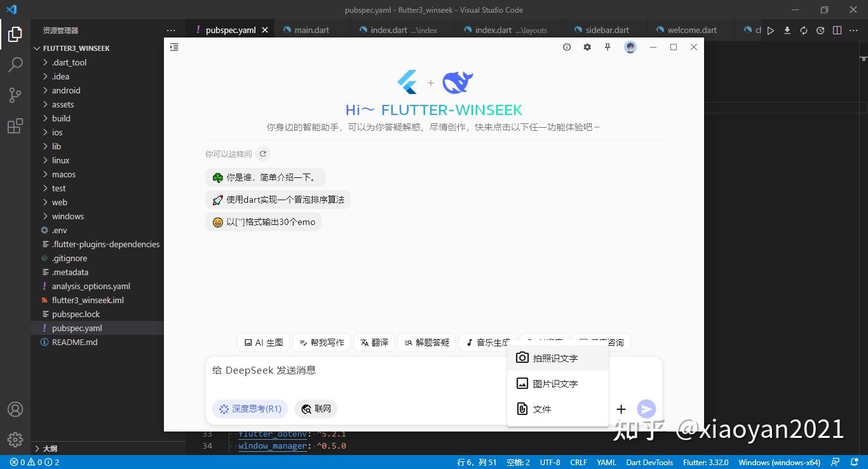This screenshot has width=868, height=469.
Task: Expand the lib folder
Action: click(x=56, y=146)
